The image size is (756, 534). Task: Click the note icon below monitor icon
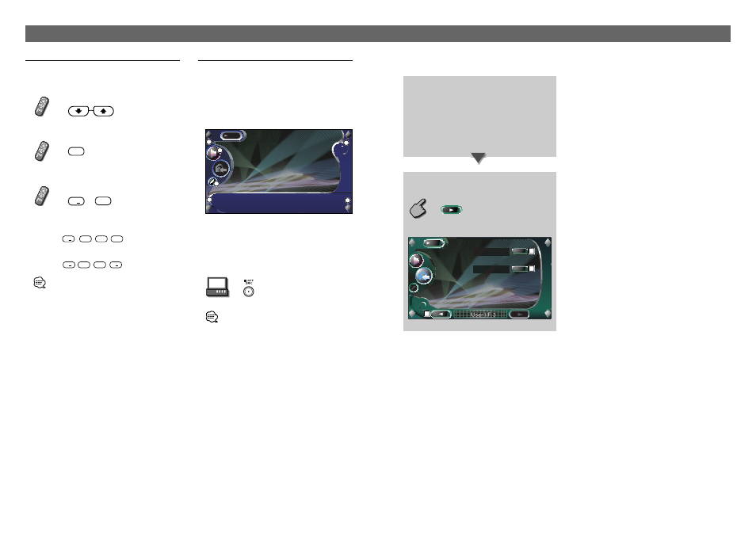pos(212,317)
